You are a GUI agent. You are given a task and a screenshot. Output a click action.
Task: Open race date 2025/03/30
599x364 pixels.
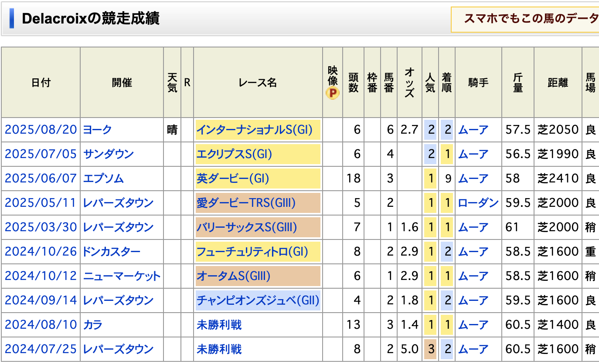pos(41,227)
